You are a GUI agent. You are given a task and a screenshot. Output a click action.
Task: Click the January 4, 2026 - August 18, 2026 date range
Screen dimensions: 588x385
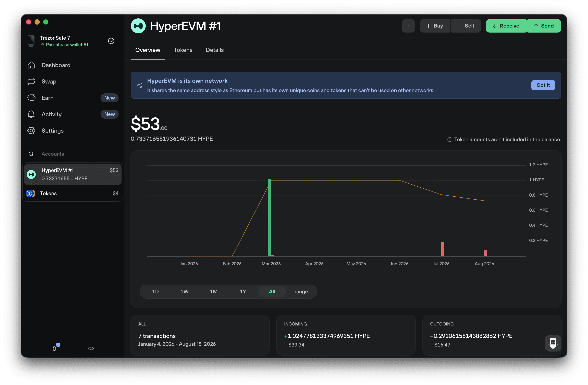point(177,344)
